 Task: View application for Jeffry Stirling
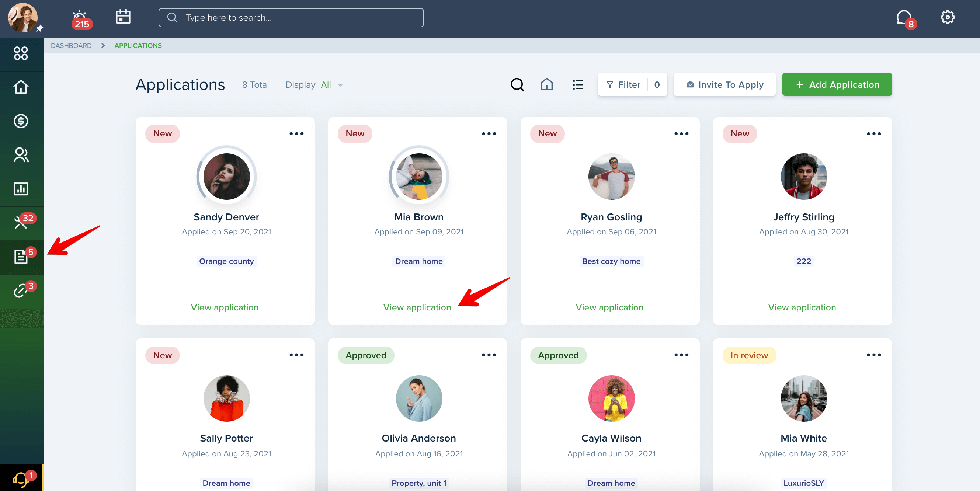802,307
